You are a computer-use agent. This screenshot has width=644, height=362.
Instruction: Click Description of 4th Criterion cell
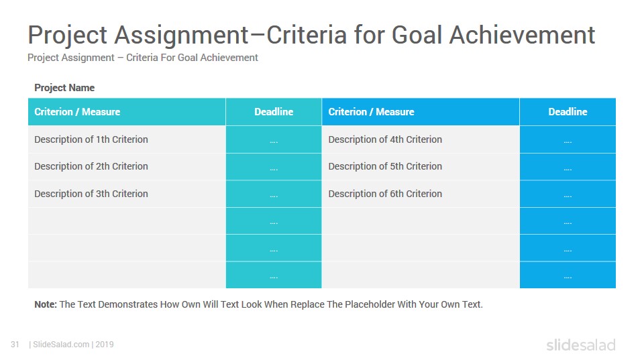pyautogui.click(x=421, y=139)
